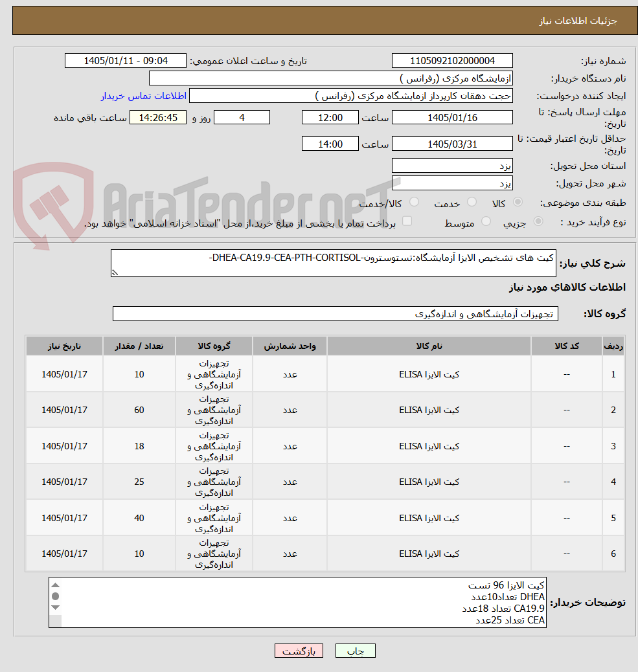The height and width of the screenshot is (672, 638).
Task: Click the بازگشت (back) button
Action: coord(299,651)
